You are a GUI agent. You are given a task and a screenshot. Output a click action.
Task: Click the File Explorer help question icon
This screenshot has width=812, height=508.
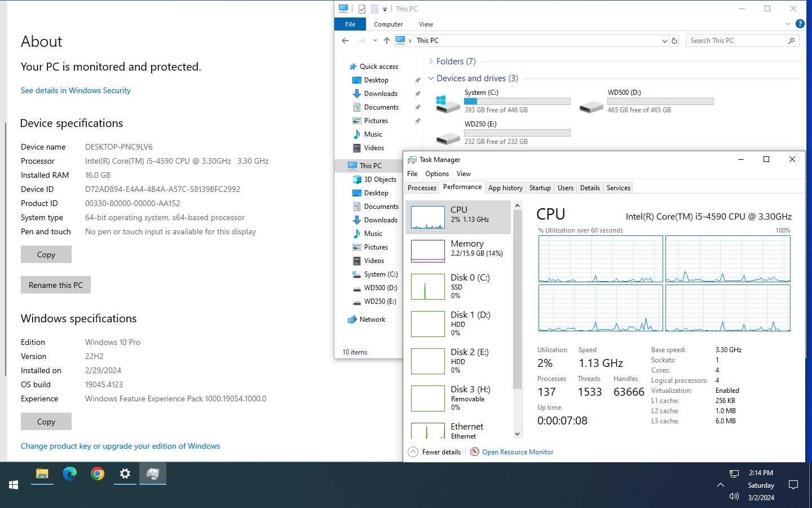800,24
